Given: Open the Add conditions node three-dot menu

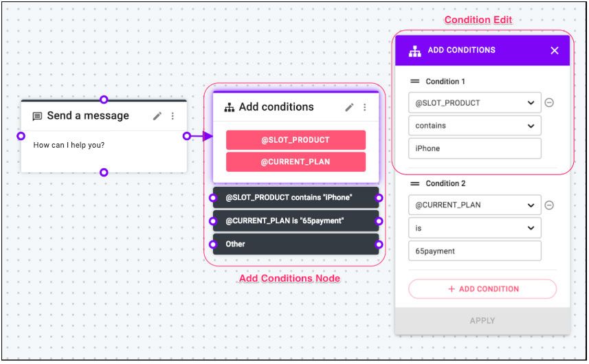Looking at the screenshot, I should pos(364,107).
